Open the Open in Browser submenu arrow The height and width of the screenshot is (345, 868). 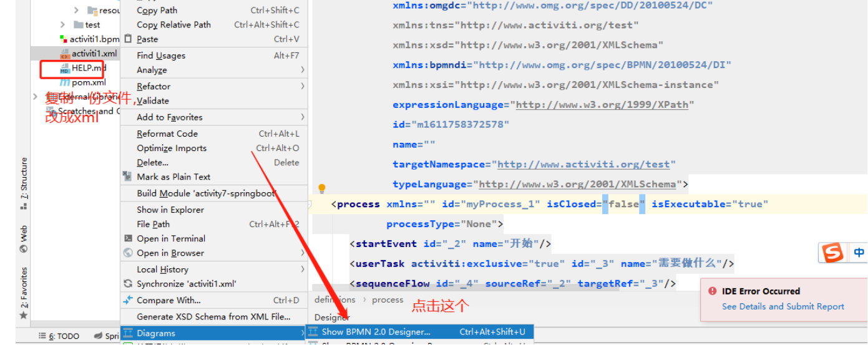[x=303, y=253]
